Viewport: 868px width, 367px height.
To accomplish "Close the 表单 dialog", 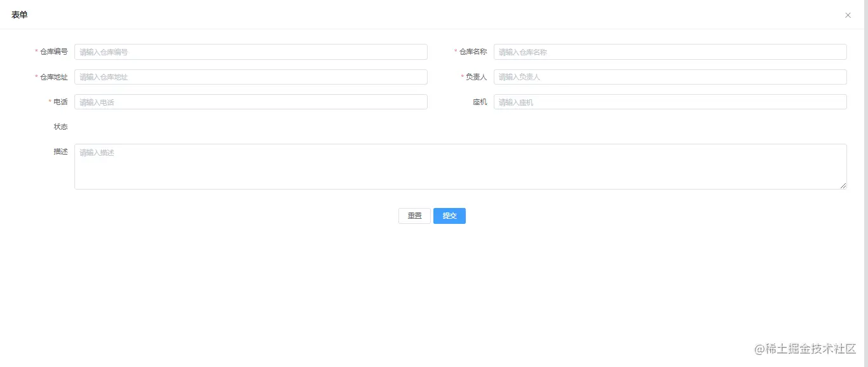I will (x=848, y=15).
